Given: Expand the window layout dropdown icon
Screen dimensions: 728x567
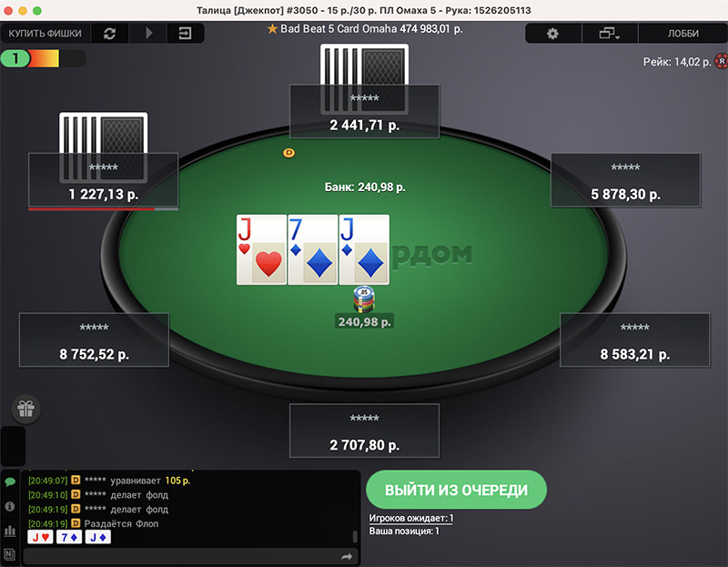Looking at the screenshot, I should click(x=609, y=34).
